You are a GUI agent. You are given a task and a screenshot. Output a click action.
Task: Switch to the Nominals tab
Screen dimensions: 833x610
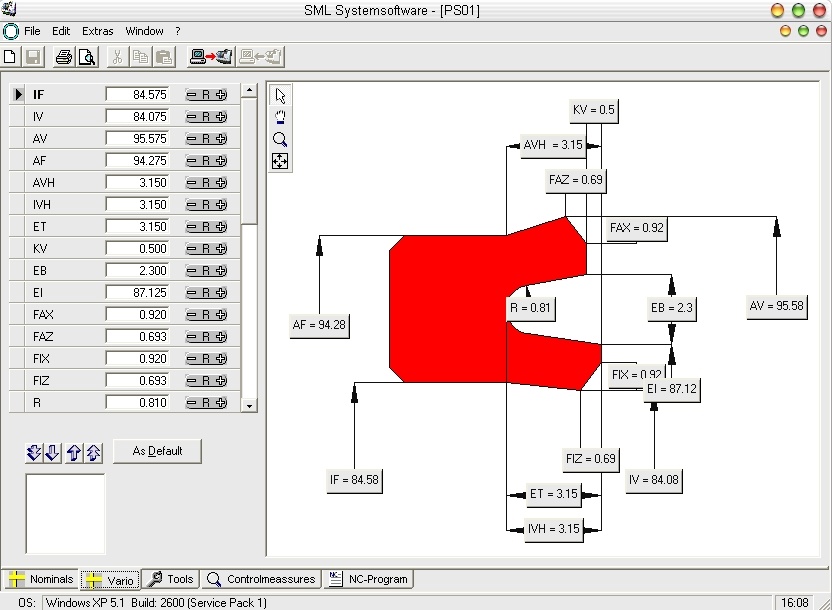[x=41, y=579]
